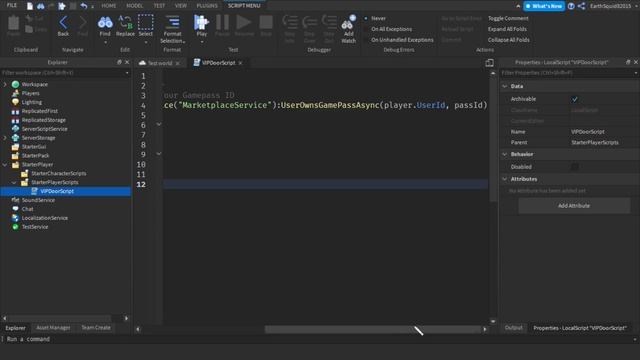640x360 pixels.
Task: Select the Never debug errors option
Action: [x=378, y=18]
